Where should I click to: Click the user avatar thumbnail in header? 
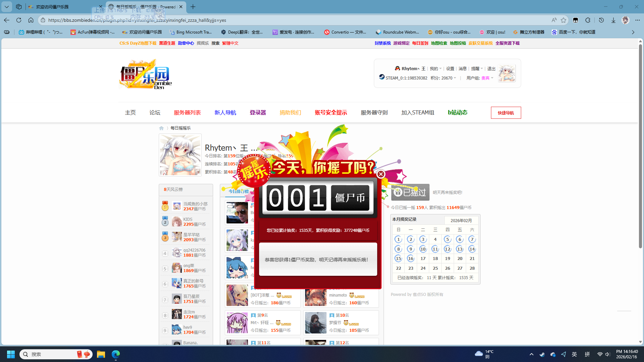click(506, 73)
